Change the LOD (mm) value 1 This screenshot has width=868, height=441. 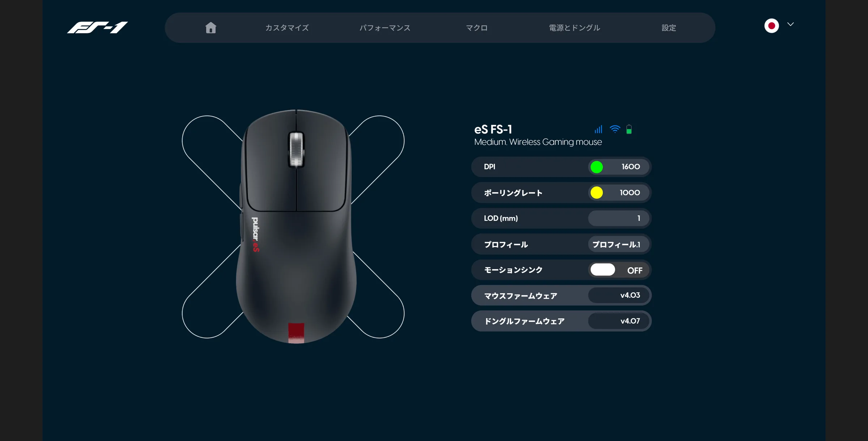click(x=618, y=218)
